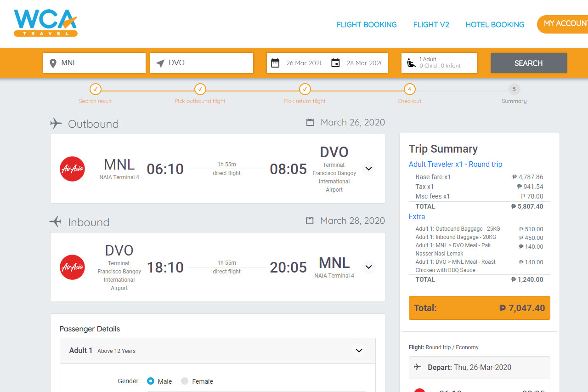This screenshot has height=392, width=588.
Task: Click the destination arrow icon beside DVO
Action: click(160, 63)
